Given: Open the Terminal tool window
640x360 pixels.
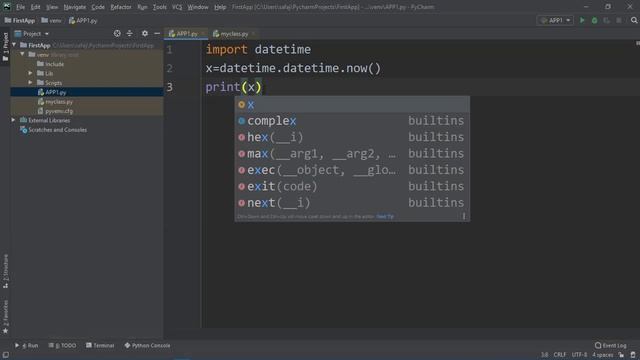Looking at the screenshot, I should 100,345.
